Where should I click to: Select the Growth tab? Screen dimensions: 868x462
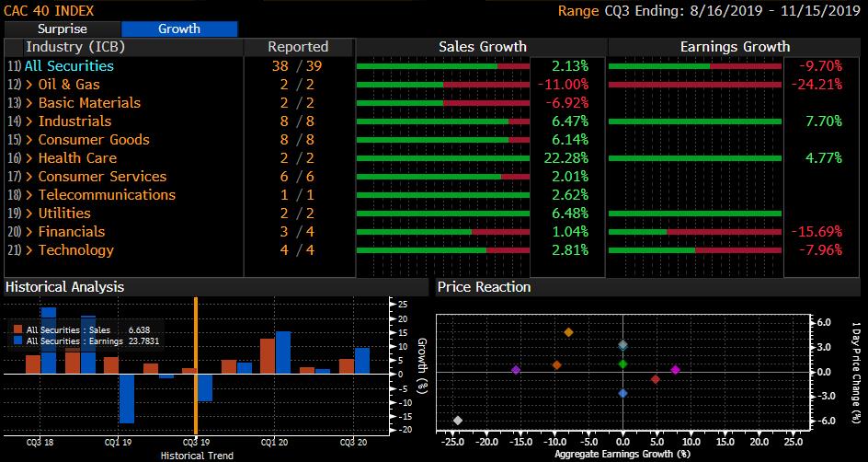pos(179,29)
